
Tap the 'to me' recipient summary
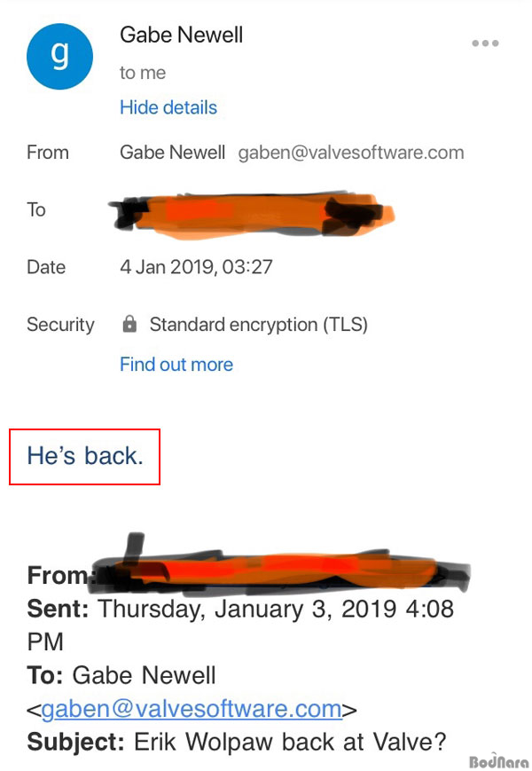143,73
